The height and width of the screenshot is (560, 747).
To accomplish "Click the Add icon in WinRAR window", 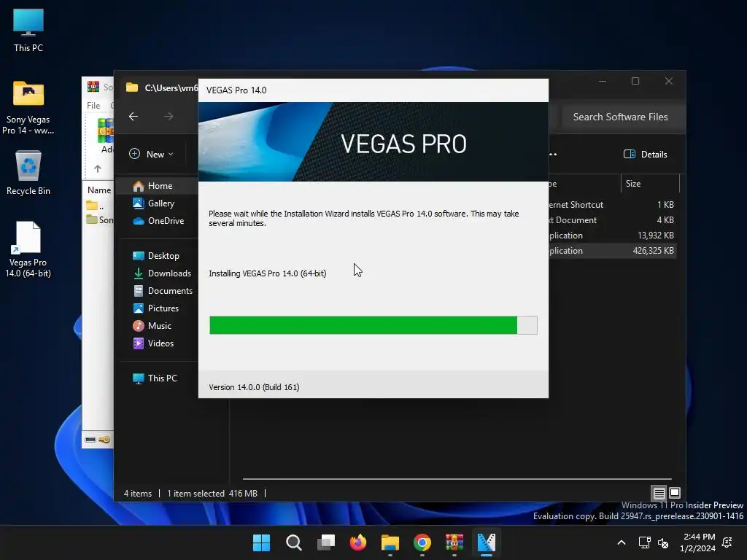I will coord(106,136).
